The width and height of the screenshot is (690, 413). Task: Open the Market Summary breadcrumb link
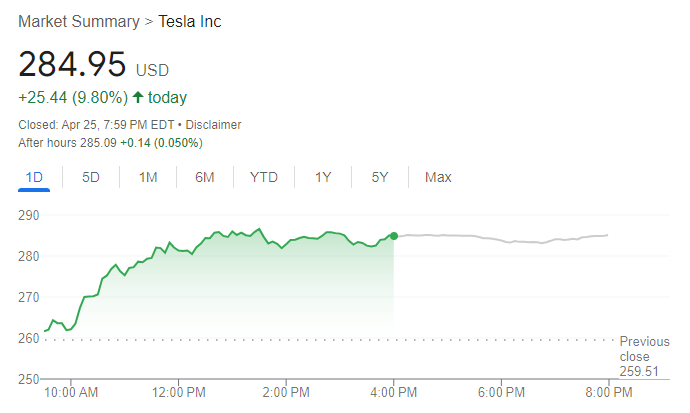pos(78,21)
